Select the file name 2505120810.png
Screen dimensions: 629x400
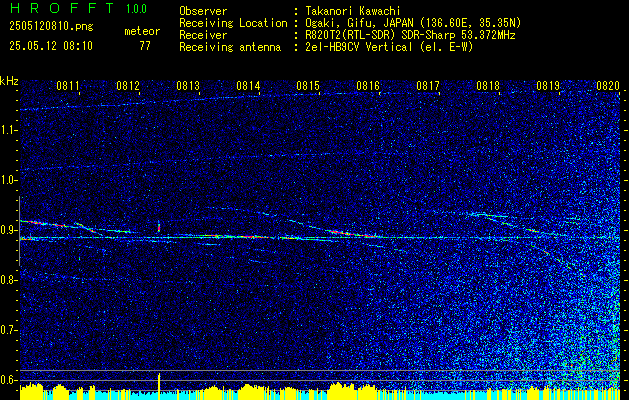click(x=51, y=27)
